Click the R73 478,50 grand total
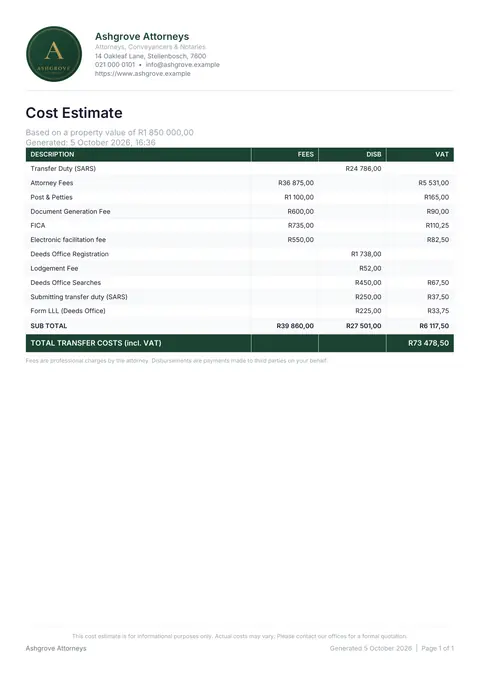The height and width of the screenshot is (678, 480). tap(429, 343)
